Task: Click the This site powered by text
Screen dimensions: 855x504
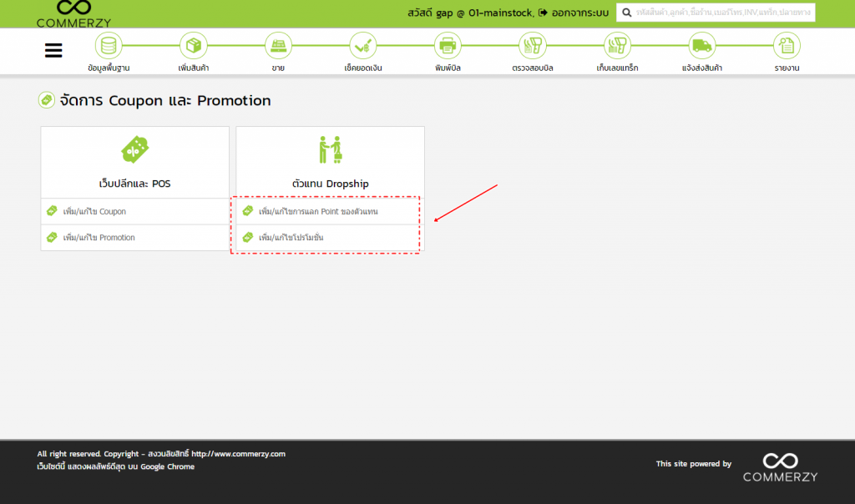Action: pyautogui.click(x=694, y=464)
